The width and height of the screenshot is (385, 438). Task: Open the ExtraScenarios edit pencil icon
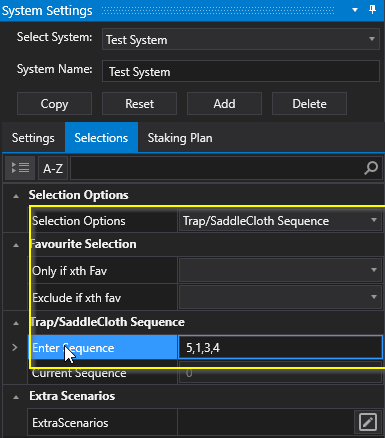pos(368,422)
